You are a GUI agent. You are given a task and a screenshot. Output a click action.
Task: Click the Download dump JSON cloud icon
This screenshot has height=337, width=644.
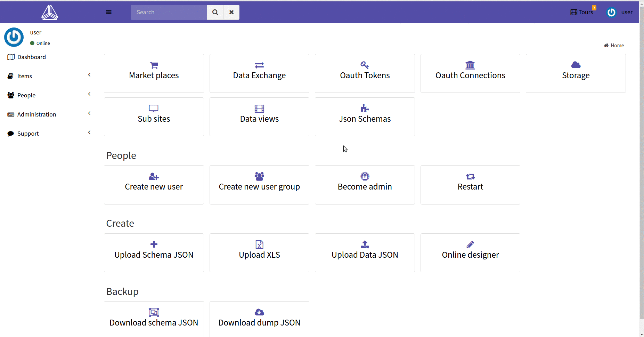point(259,312)
